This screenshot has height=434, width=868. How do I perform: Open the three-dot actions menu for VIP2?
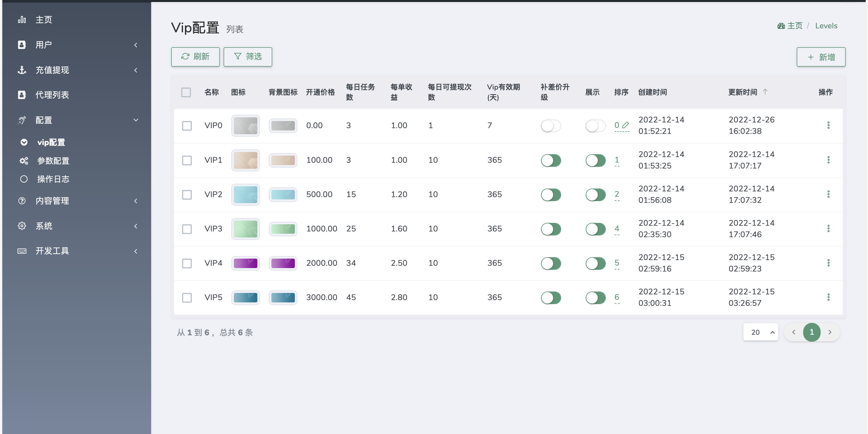(x=828, y=194)
